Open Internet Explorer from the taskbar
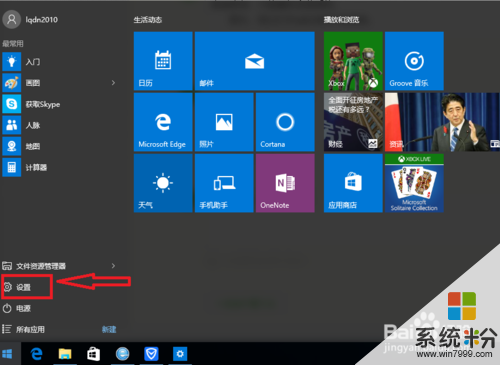This screenshot has height=365, width=500. pos(122,354)
